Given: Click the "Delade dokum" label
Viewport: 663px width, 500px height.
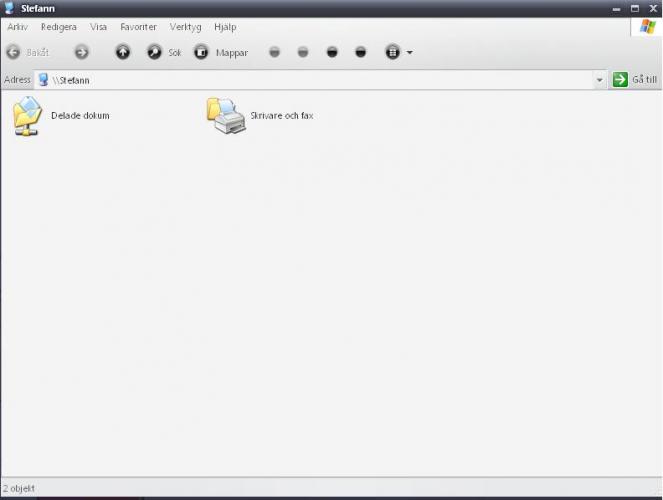Looking at the screenshot, I should 80,115.
